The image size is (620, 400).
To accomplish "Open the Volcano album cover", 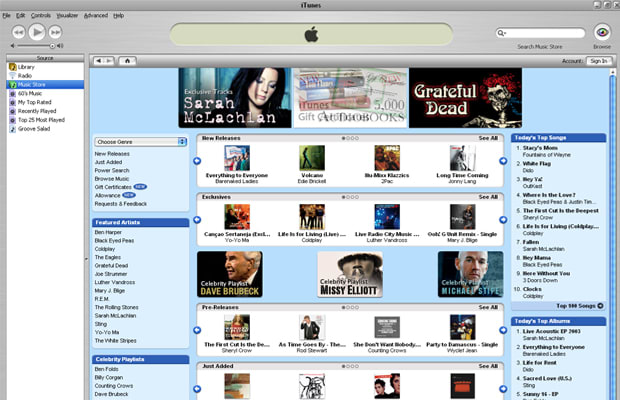I will [x=312, y=158].
